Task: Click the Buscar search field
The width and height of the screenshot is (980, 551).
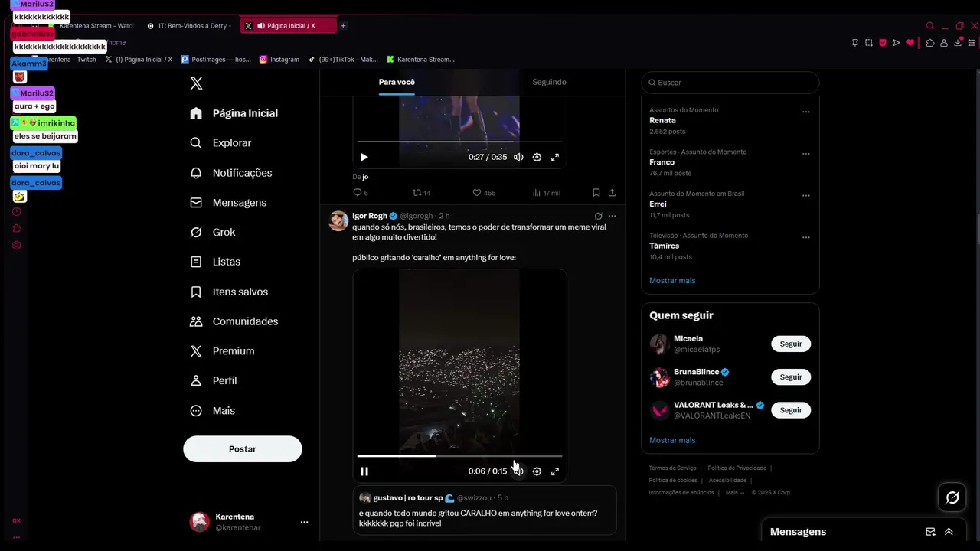Action: (730, 83)
